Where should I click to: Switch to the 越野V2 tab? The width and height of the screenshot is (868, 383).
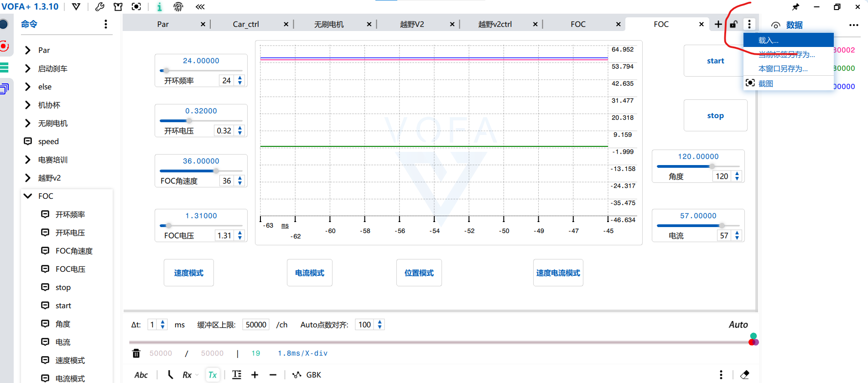pyautogui.click(x=412, y=24)
